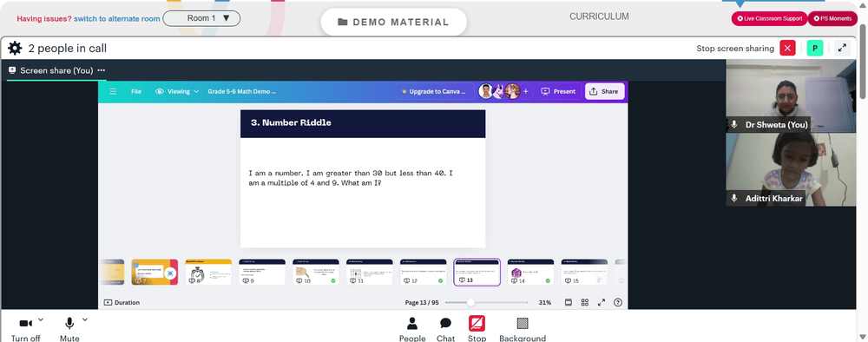Select slide thumbnail 10
The image size is (868, 342).
tap(316, 273)
